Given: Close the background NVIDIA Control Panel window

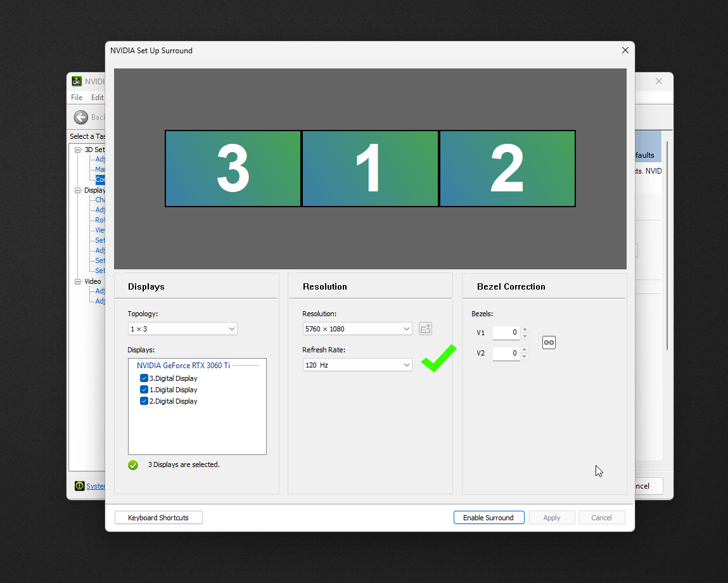Looking at the screenshot, I should (x=659, y=81).
